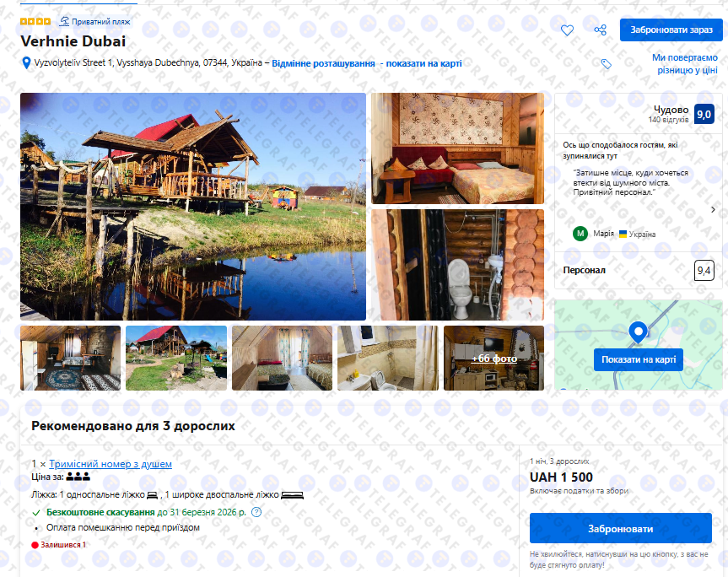Screen dimensions: 728x577
Task: Open free cancellation help question icon
Action: click(256, 512)
